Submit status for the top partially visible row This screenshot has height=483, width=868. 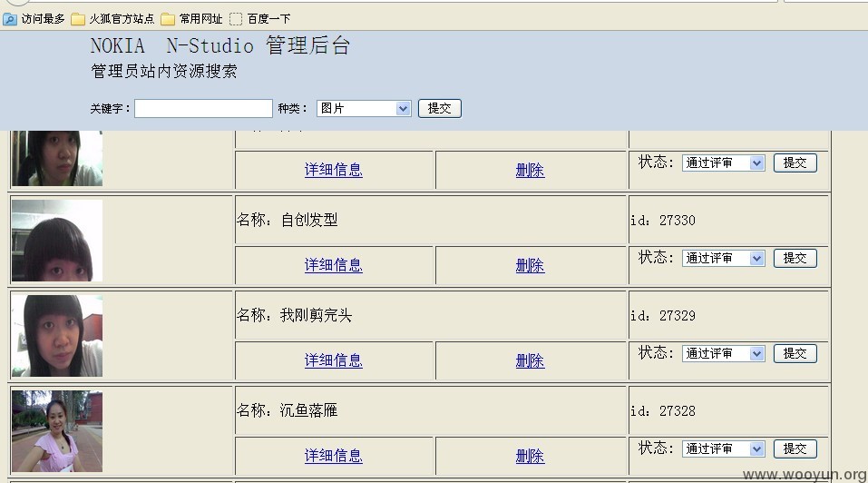point(795,163)
